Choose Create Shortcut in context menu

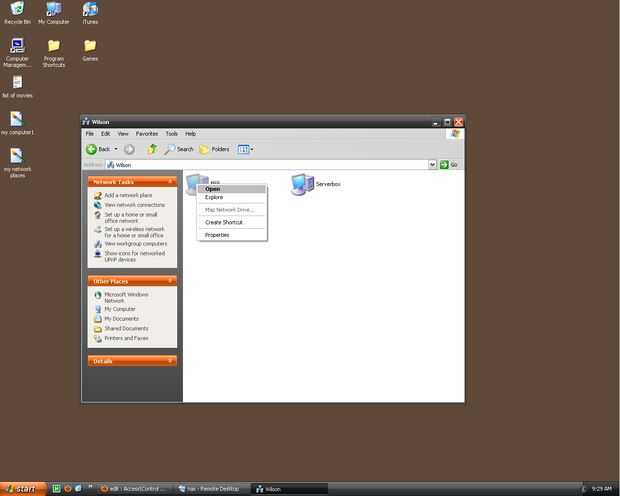[232, 222]
